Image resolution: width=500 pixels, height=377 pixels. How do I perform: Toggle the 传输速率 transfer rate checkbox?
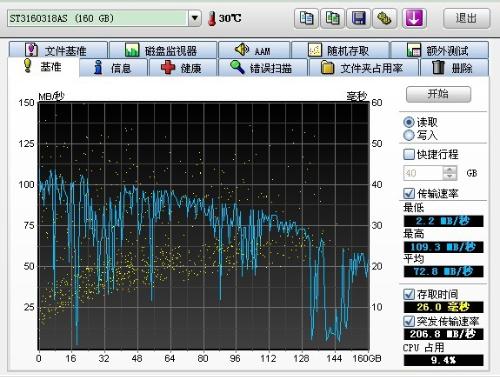click(409, 193)
